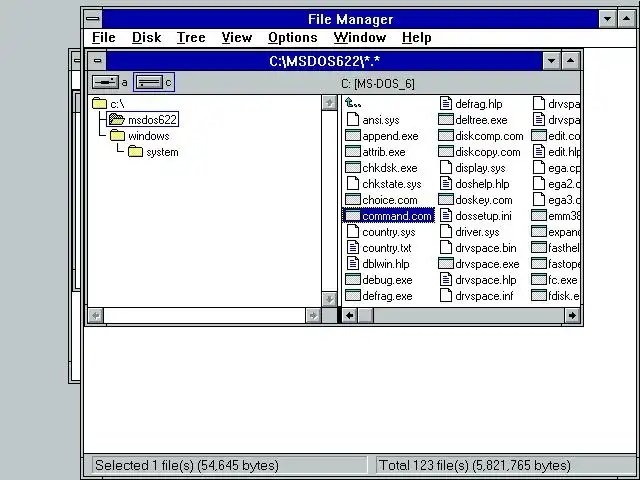Click file pane scroll left arrow
Image resolution: width=640 pixels, height=480 pixels.
(350, 316)
